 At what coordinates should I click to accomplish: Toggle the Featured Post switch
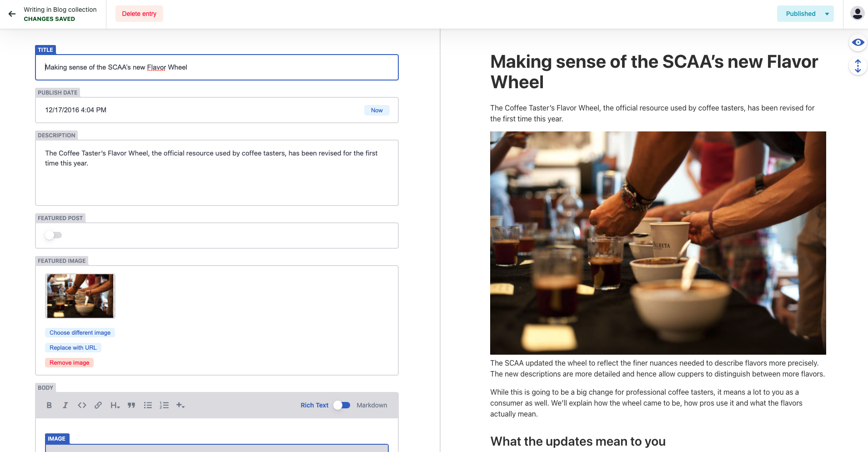click(x=53, y=235)
